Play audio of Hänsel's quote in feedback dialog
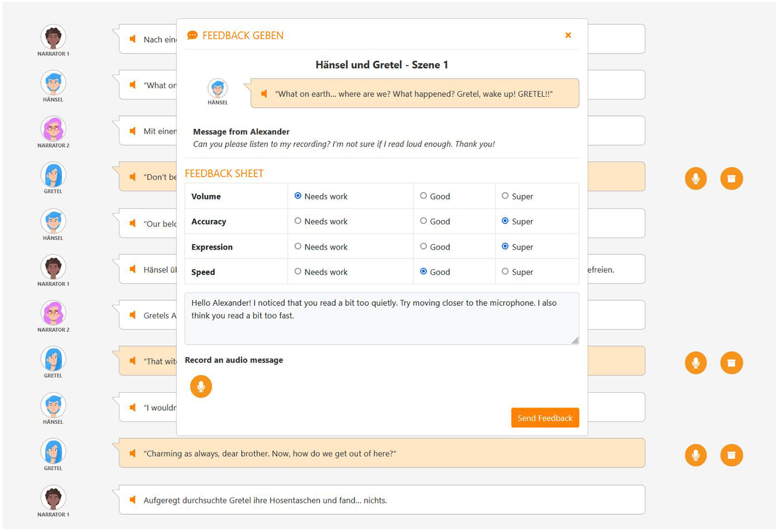Screen dimensions: 779x532 click(264, 94)
